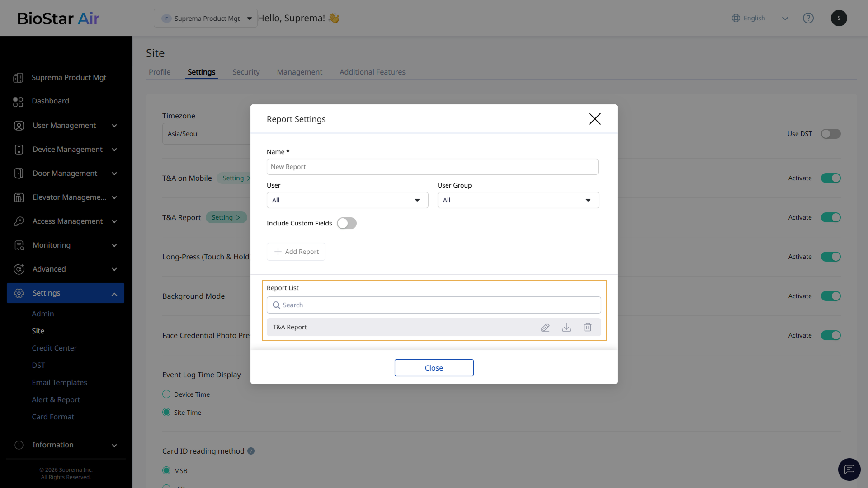Click the globe language icon
868x488 pixels.
tap(736, 18)
